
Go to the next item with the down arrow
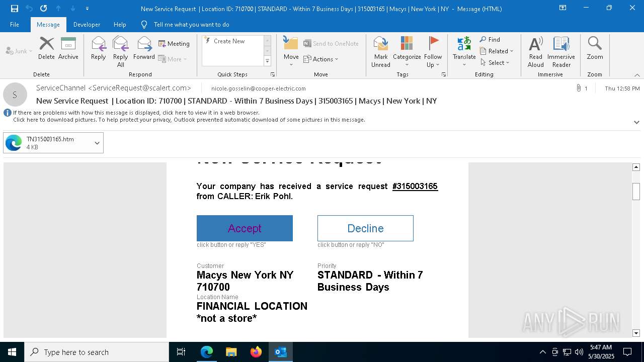[73, 9]
